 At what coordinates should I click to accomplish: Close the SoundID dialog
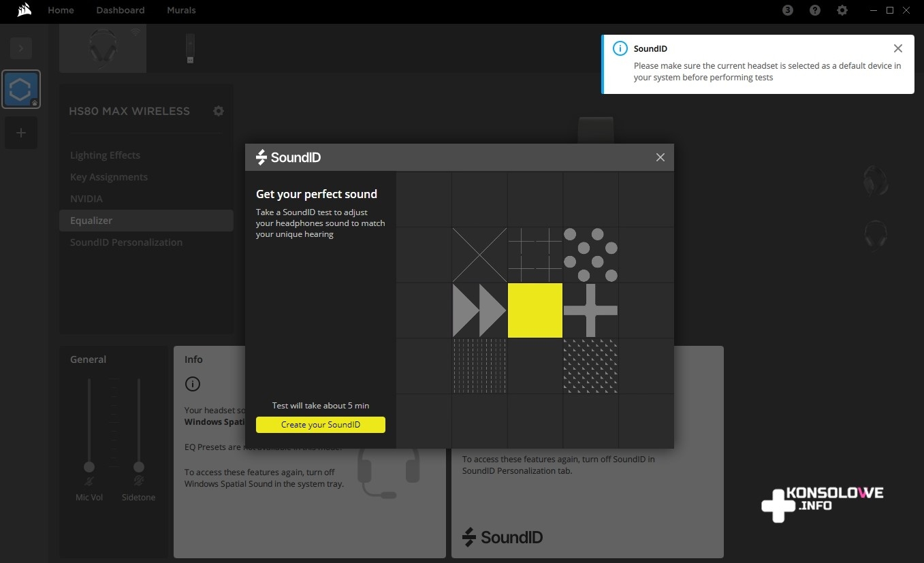coord(660,157)
